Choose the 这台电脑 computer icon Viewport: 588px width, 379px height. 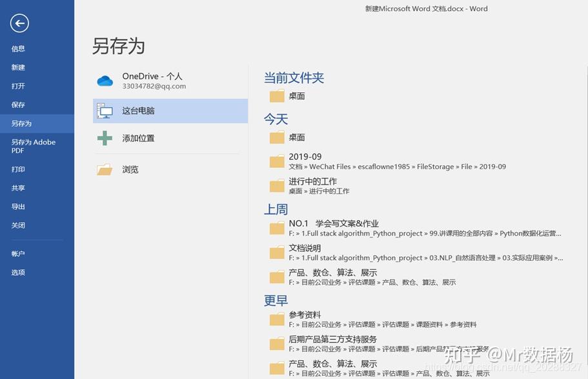[105, 110]
